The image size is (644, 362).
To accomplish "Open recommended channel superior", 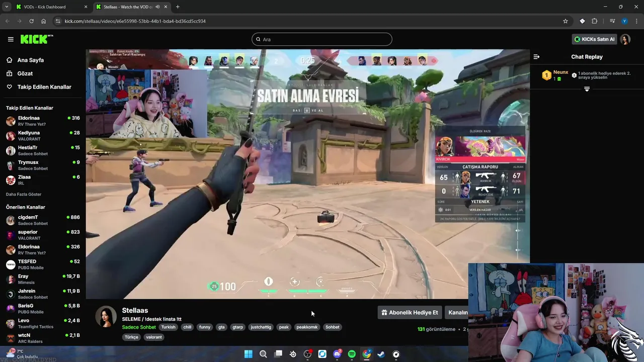I will click(x=43, y=235).
